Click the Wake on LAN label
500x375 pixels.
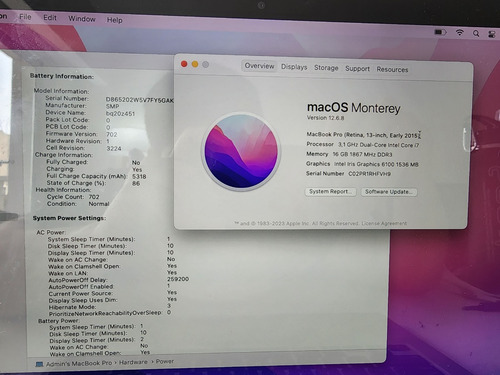pos(68,273)
